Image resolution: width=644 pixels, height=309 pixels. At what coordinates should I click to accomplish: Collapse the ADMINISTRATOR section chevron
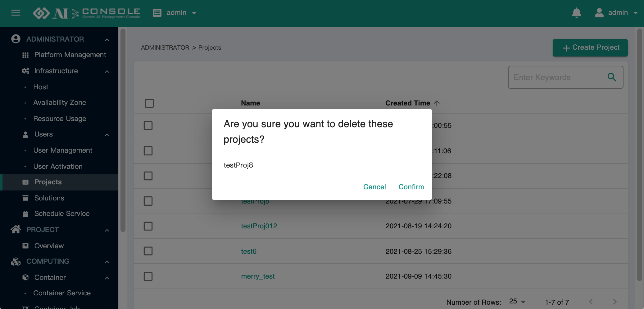pyautogui.click(x=107, y=40)
